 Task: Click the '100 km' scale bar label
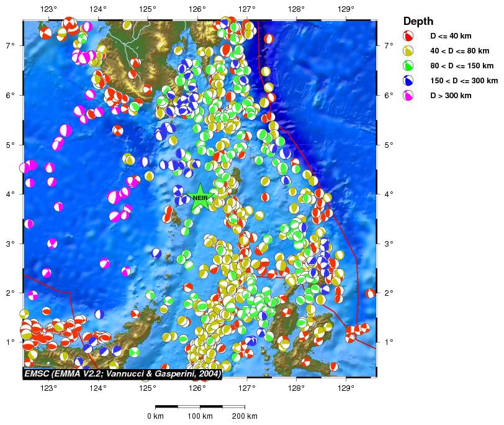coord(199,416)
